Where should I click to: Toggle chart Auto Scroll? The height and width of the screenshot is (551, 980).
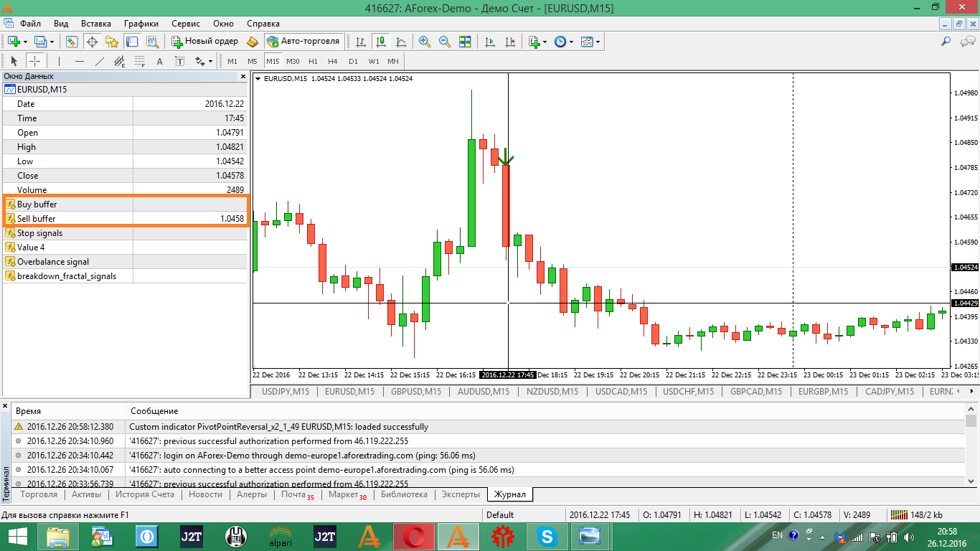490,42
